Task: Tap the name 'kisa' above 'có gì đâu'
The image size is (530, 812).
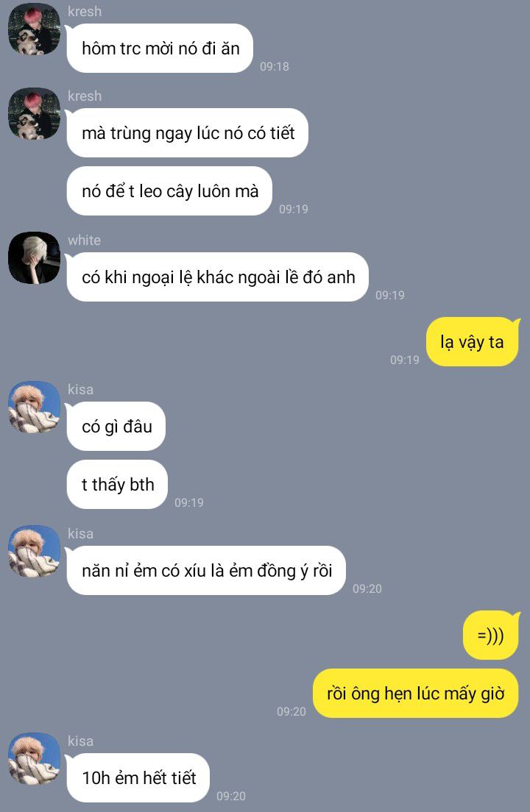Action: click(x=80, y=389)
